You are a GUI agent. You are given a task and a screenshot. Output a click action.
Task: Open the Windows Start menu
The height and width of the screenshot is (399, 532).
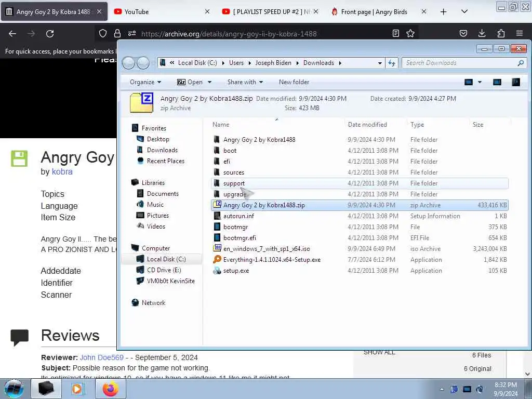(14, 389)
